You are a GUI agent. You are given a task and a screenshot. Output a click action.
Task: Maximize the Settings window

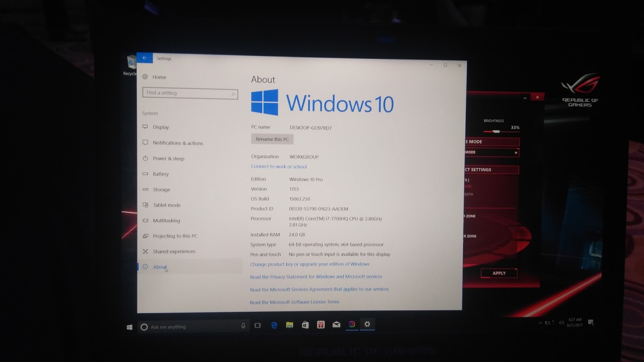445,65
